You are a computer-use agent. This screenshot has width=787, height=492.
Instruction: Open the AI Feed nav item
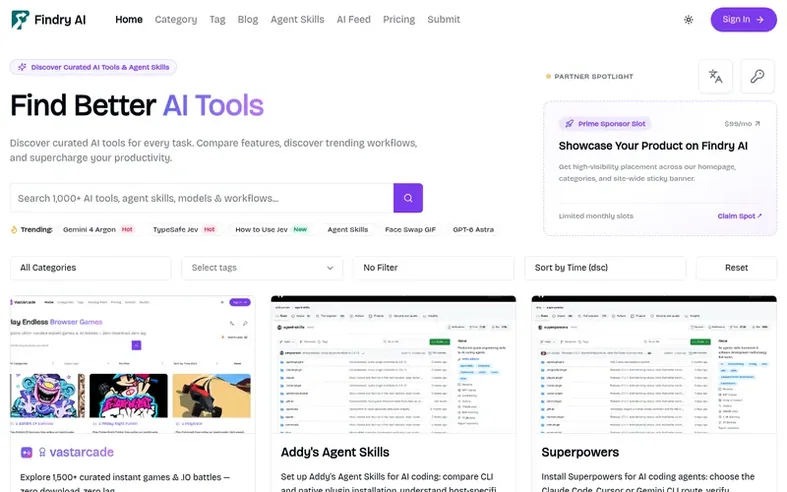pyautogui.click(x=354, y=20)
